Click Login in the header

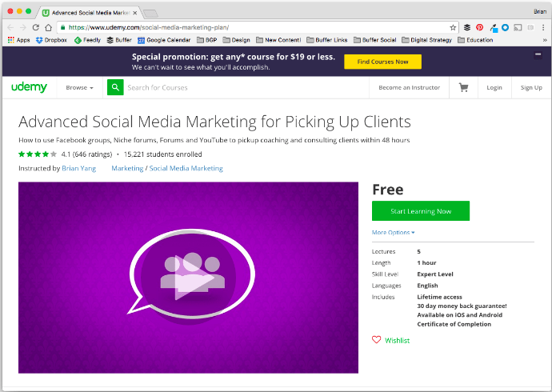click(x=494, y=88)
